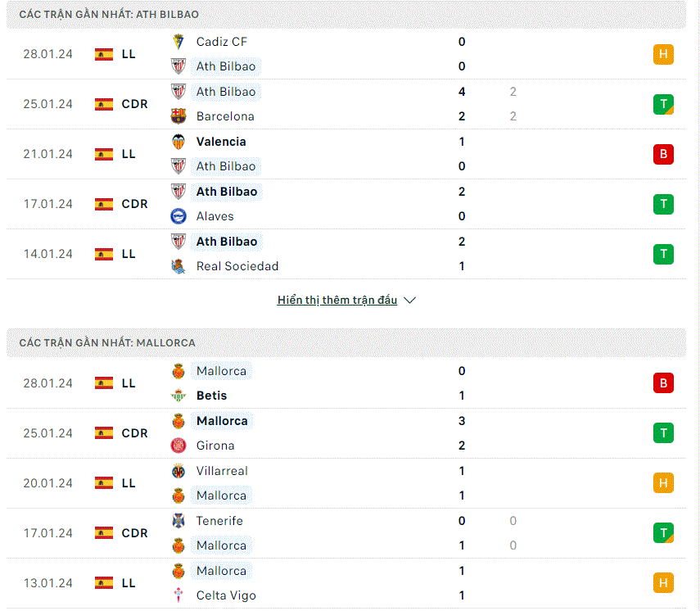Viewport: 700px width, 611px height.
Task: Open 'Hiển thị thêm trận đấu' link
Action: pyautogui.click(x=337, y=300)
